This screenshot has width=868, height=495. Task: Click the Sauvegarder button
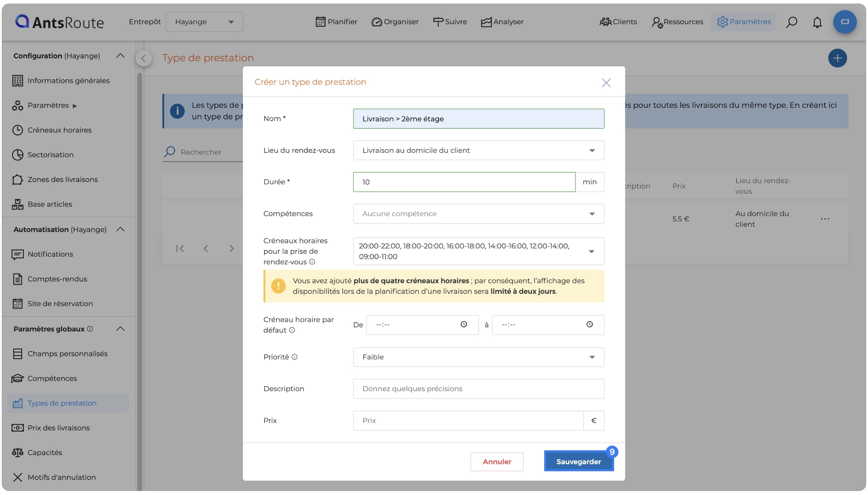579,461
